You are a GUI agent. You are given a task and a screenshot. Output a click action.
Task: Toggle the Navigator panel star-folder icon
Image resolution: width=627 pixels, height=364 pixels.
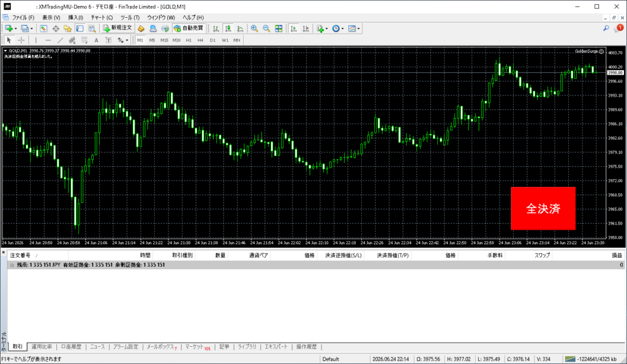click(x=67, y=28)
